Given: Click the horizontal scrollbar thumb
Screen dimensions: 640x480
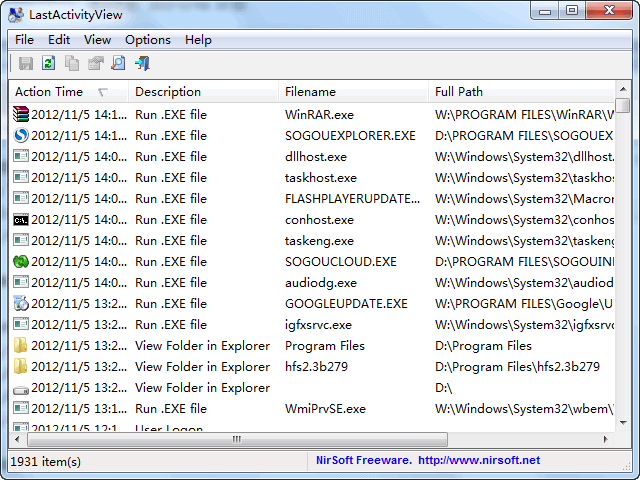Looking at the screenshot, I should tap(237, 439).
